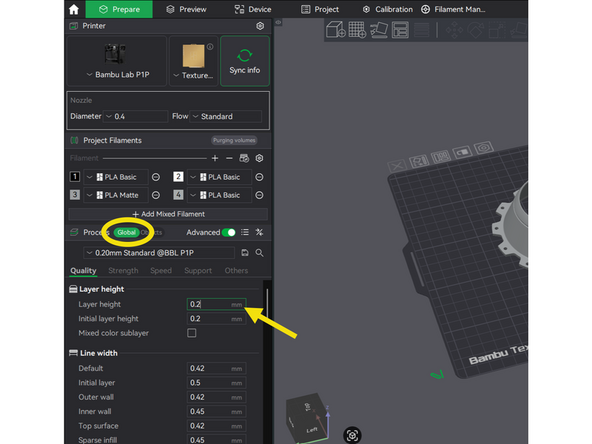Select the Support settings tab
The height and width of the screenshot is (444, 592).
tap(198, 271)
